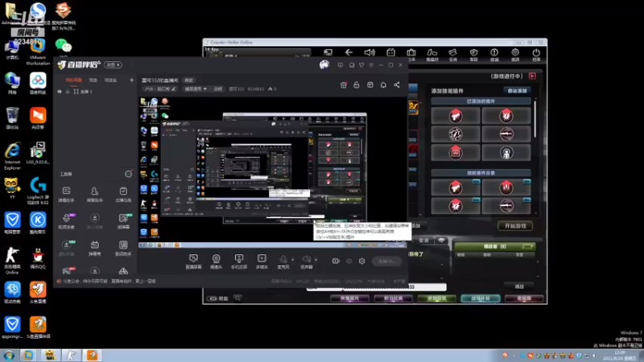Open the Counter-Strike Online taskbar item
Image resolution: width=644 pixels, height=362 pixels.
[71, 355]
